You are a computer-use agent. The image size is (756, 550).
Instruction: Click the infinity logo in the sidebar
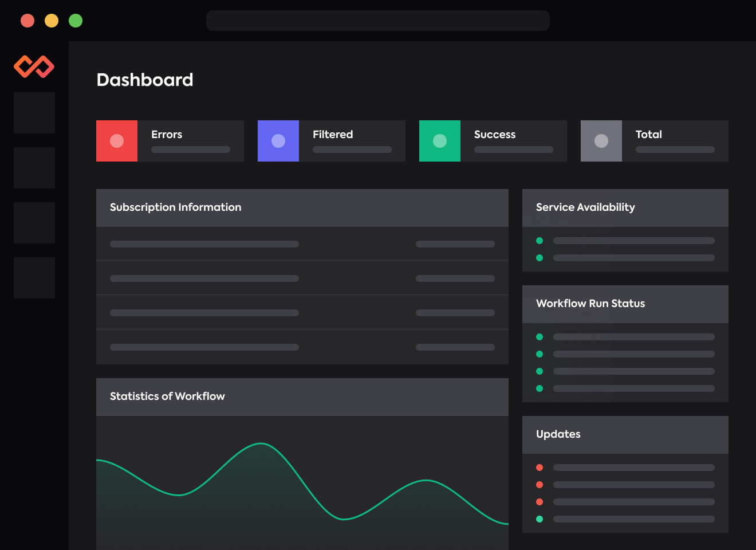pos(34,66)
